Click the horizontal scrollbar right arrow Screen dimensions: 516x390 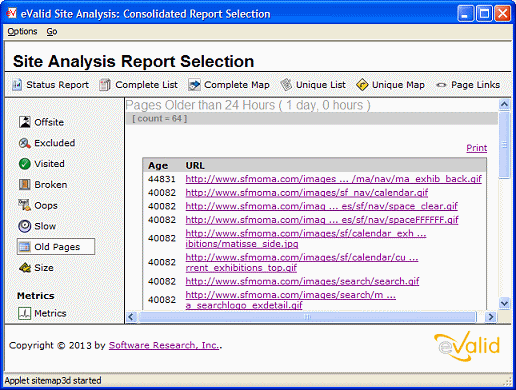pyautogui.click(x=490, y=317)
